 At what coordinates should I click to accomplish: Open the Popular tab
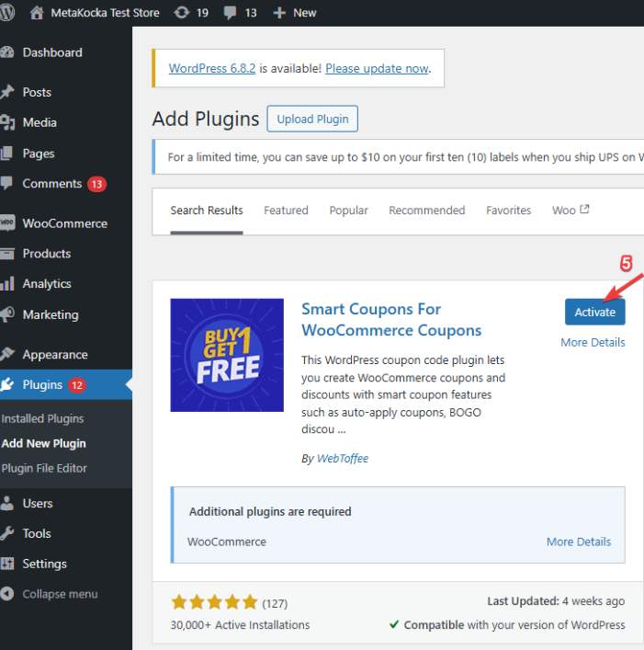[x=349, y=211]
